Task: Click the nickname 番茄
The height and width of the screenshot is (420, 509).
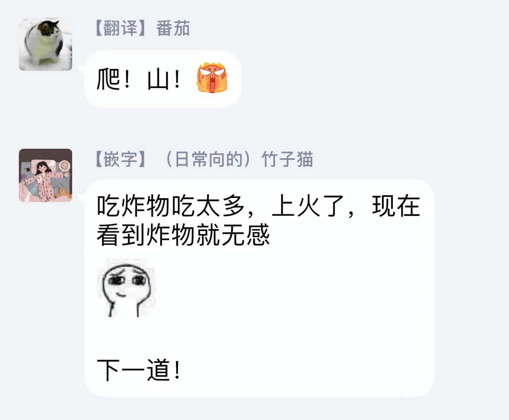Action: [173, 28]
